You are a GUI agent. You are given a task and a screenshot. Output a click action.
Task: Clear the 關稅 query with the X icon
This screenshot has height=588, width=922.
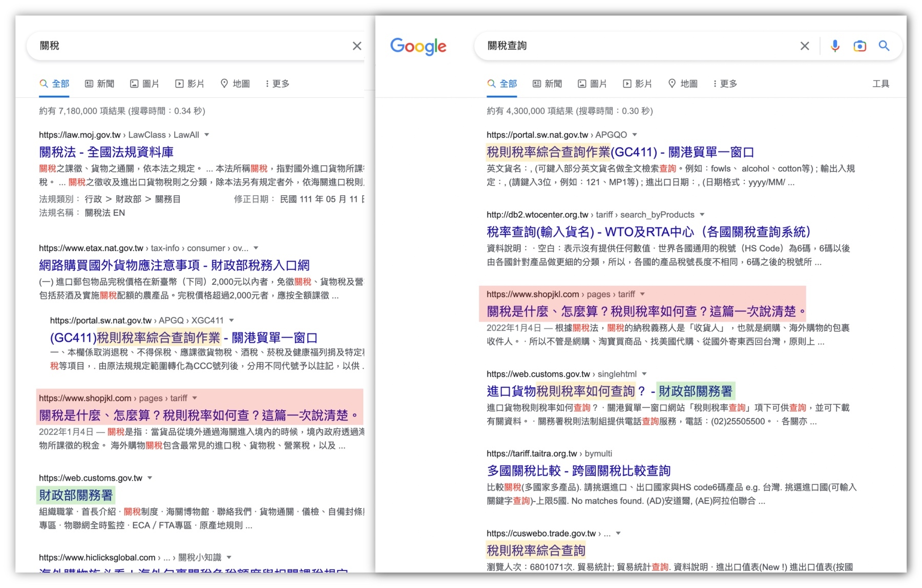[x=357, y=46]
